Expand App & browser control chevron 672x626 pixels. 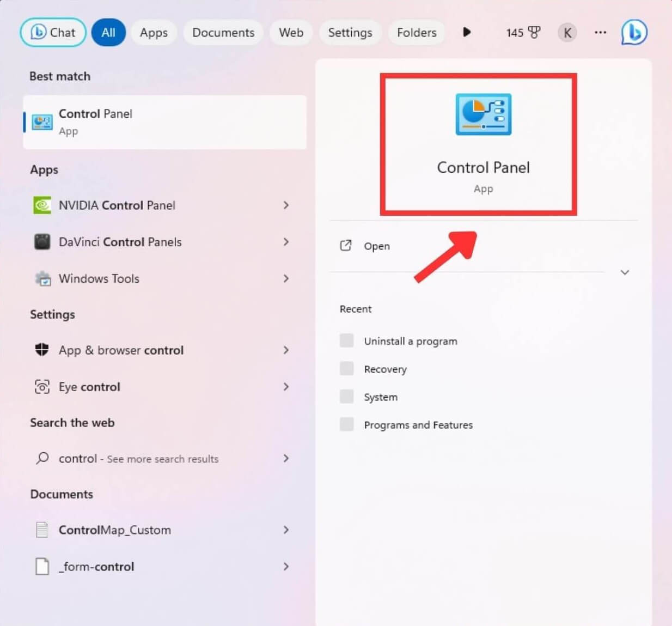point(286,350)
